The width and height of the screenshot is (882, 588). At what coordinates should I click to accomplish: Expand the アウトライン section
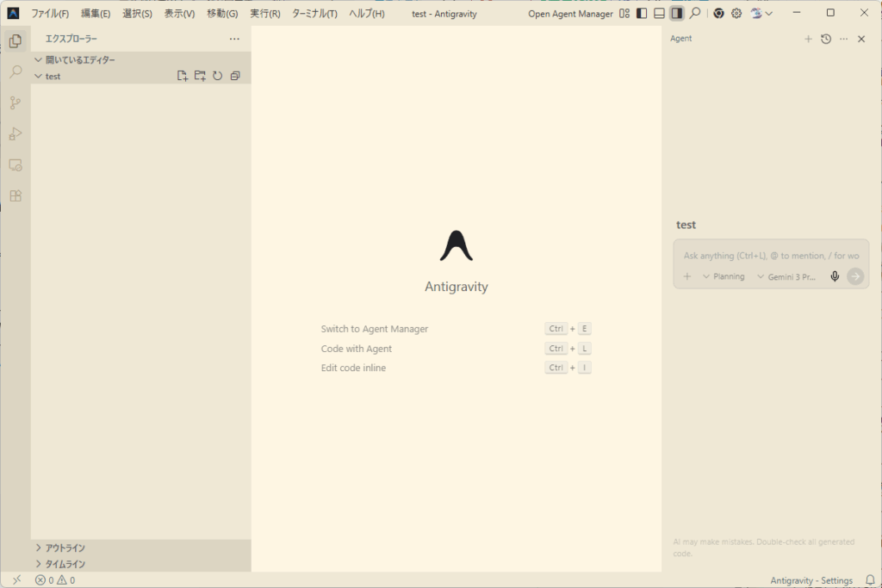[x=65, y=548]
